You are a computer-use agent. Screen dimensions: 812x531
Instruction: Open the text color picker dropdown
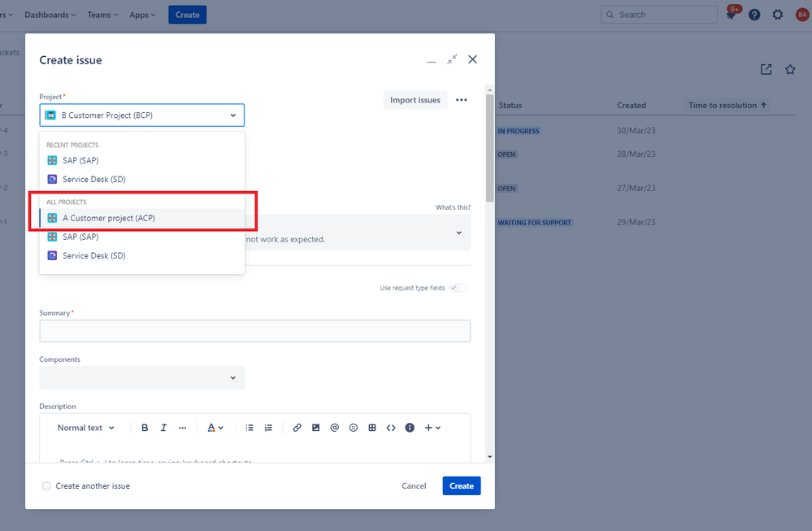pyautogui.click(x=215, y=428)
